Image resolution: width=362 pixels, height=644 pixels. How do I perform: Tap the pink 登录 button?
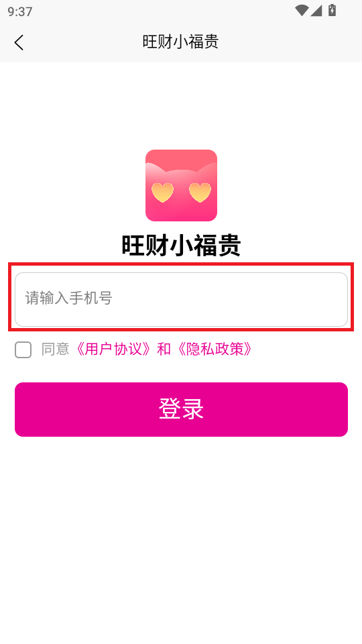pyautogui.click(x=181, y=409)
